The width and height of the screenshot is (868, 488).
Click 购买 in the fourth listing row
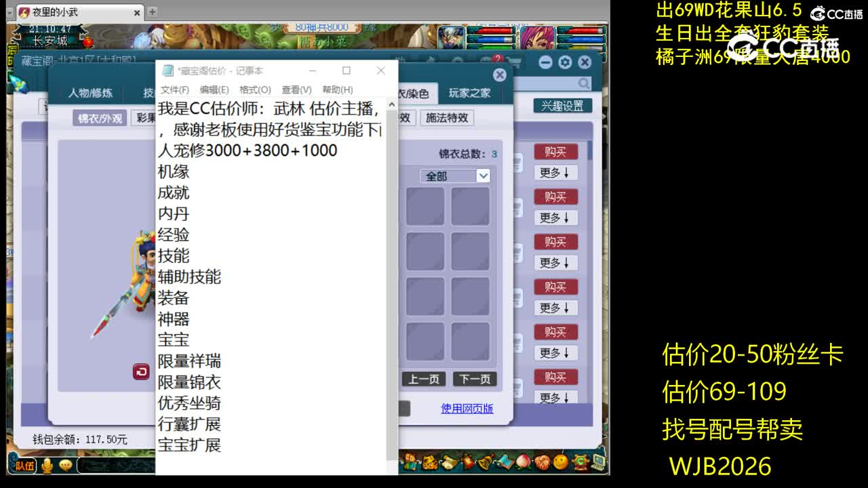pyautogui.click(x=555, y=287)
